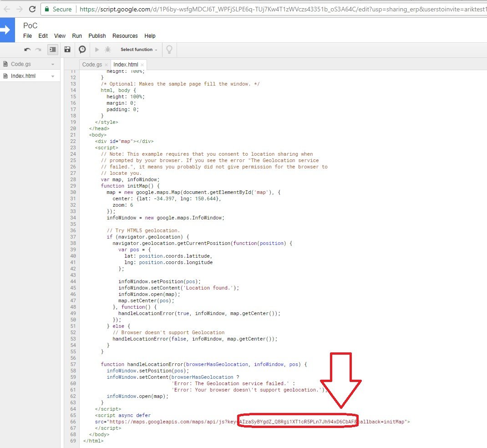The height and width of the screenshot is (448, 487).
Task: Click line number 66 in the gutter
Action: tap(73, 422)
